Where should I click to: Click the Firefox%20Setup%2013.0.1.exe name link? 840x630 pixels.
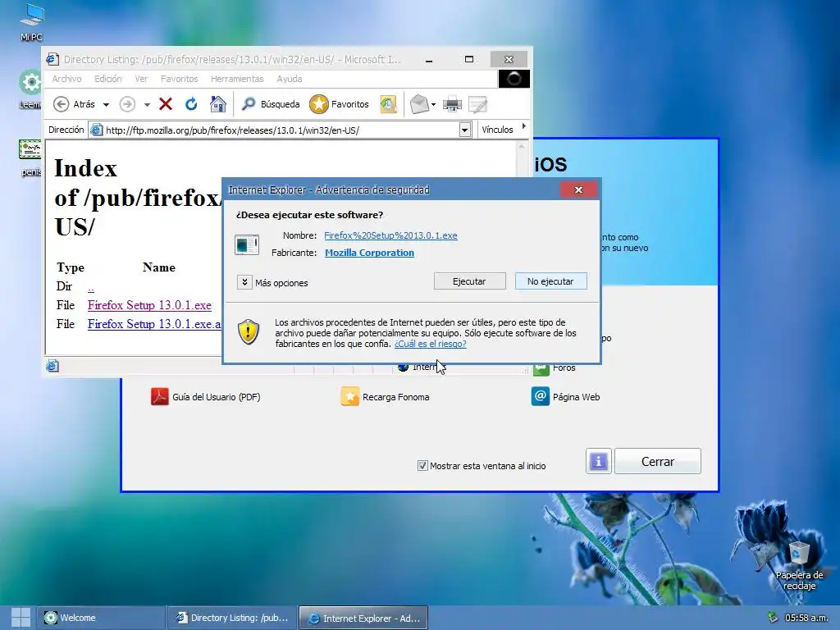point(391,235)
